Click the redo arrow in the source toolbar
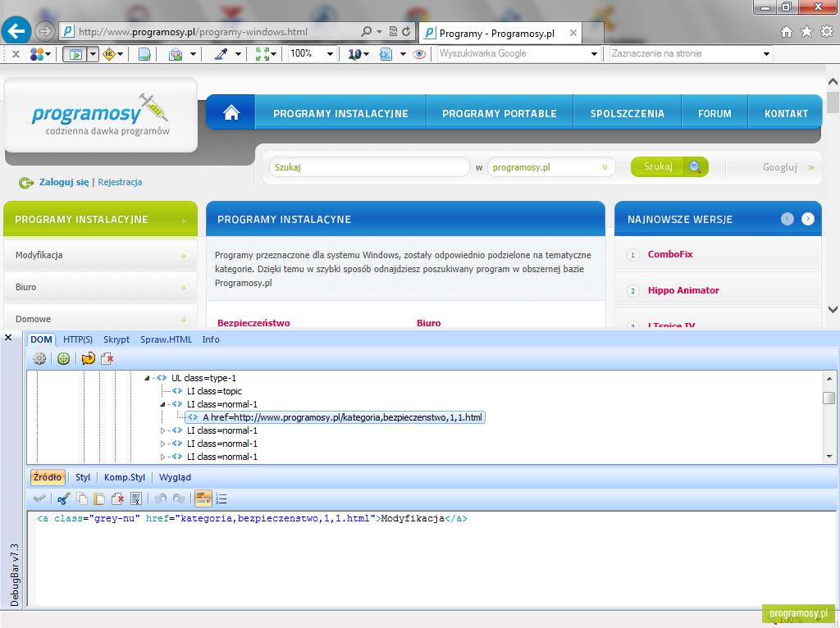The height and width of the screenshot is (628, 840). coord(178,498)
